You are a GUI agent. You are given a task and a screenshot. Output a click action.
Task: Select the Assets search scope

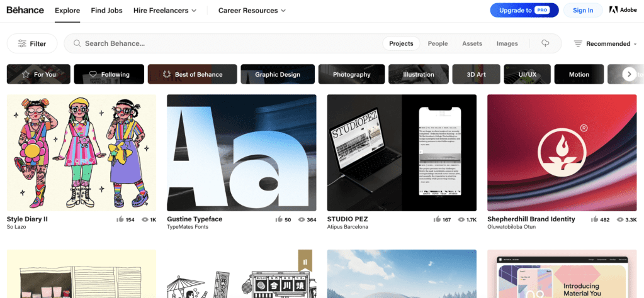click(472, 43)
